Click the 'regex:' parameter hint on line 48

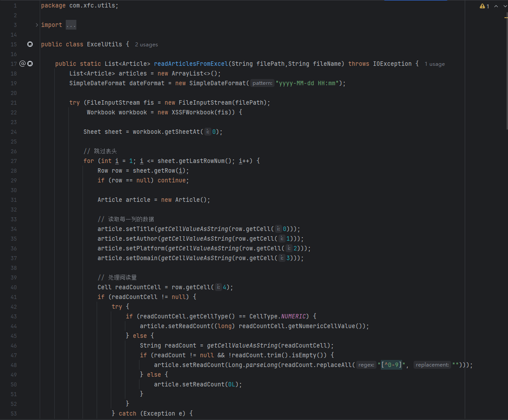(x=366, y=365)
